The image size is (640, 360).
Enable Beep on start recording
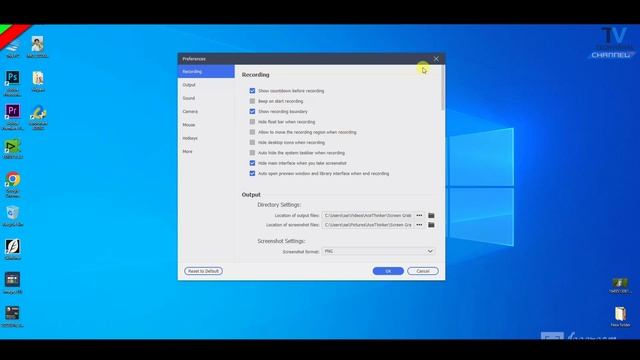coord(252,101)
